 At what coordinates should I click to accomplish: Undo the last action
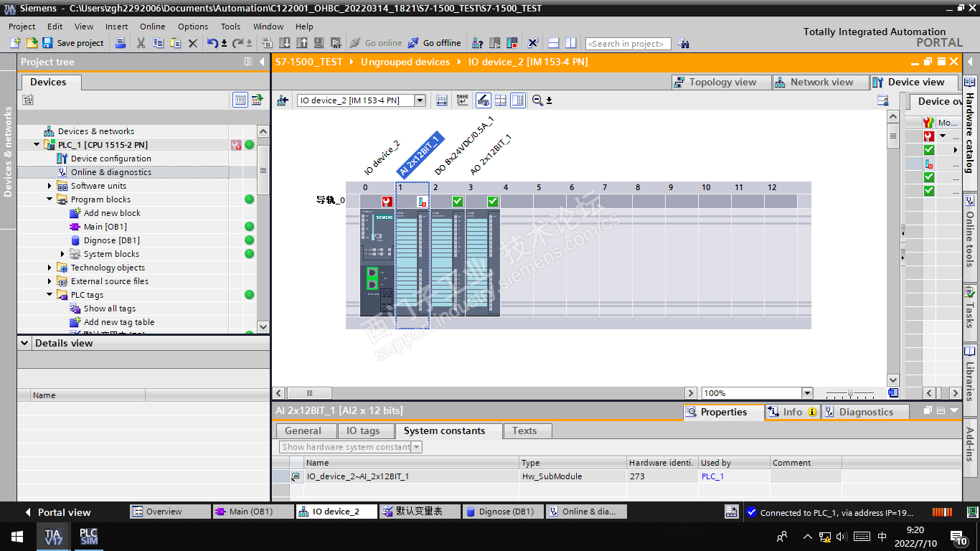212,43
